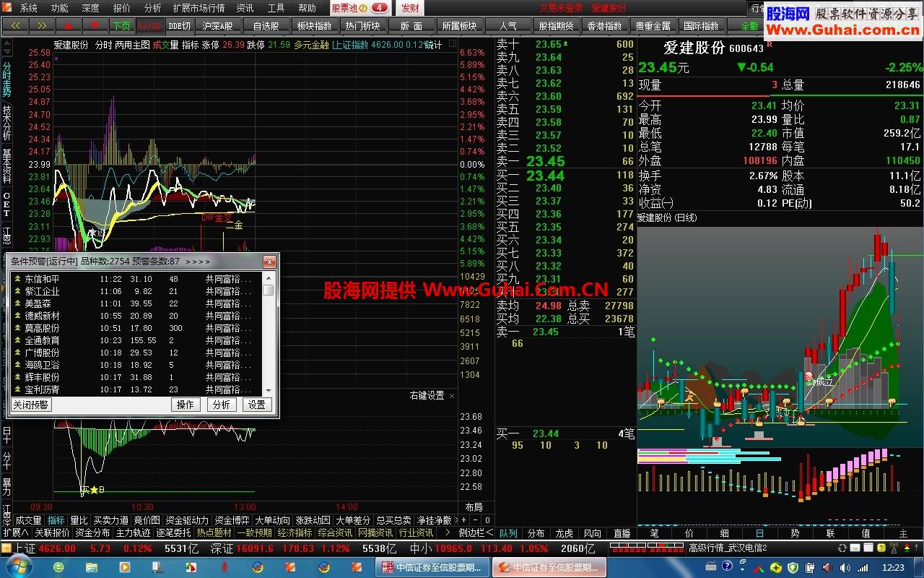Click the 股票池 stock pool button

point(359,8)
